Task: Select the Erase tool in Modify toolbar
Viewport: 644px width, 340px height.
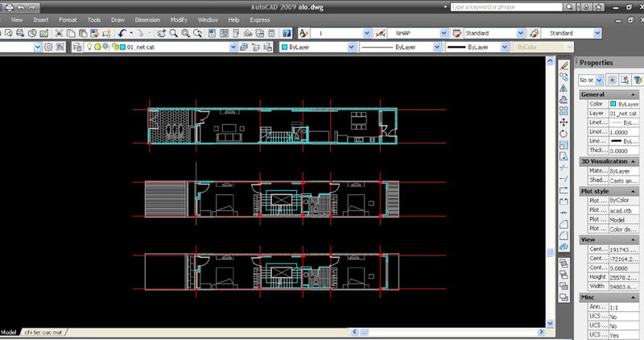Action: pyautogui.click(x=564, y=65)
